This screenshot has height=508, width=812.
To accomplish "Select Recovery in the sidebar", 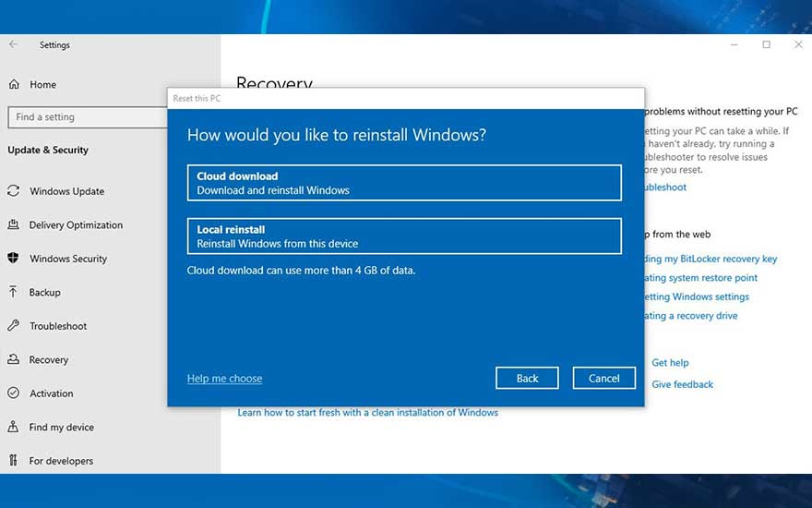I will coord(48,359).
